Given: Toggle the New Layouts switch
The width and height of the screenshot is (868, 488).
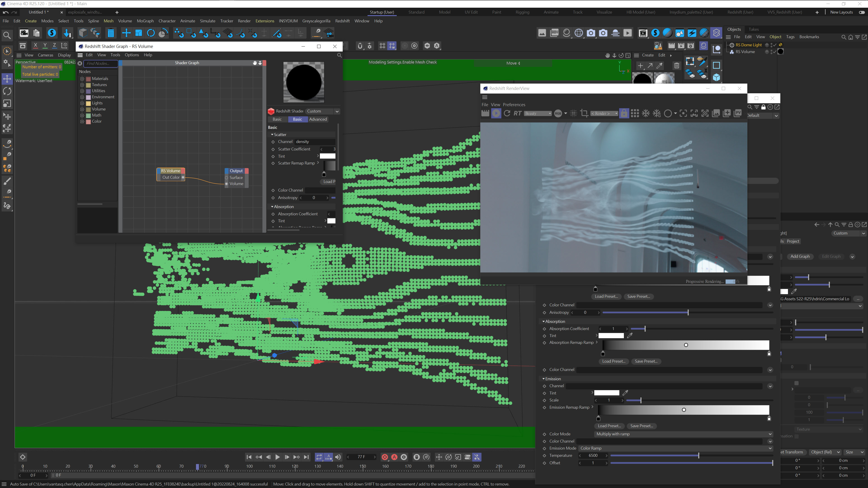Looking at the screenshot, I should click(862, 12).
